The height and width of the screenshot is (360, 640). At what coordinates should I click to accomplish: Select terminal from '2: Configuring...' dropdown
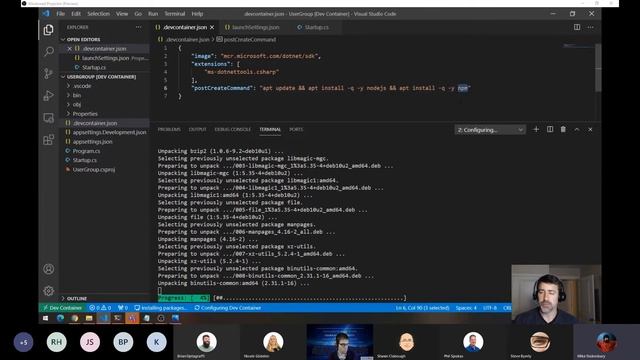click(490, 130)
